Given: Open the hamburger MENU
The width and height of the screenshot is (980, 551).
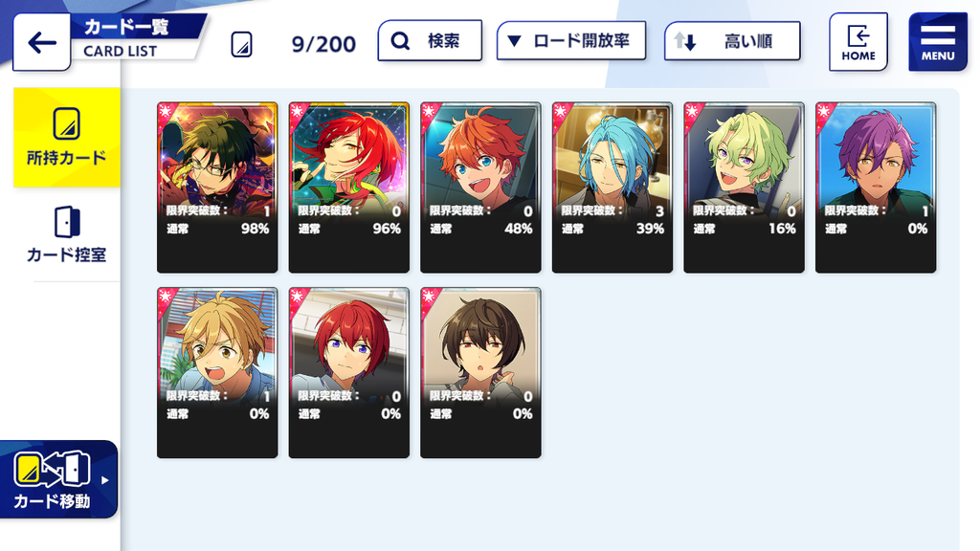Looking at the screenshot, I should tap(938, 42).
